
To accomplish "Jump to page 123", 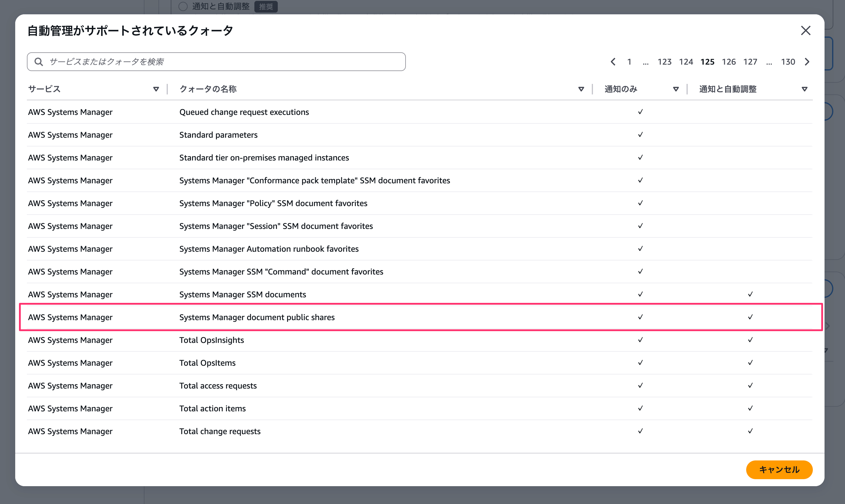I will coord(664,62).
